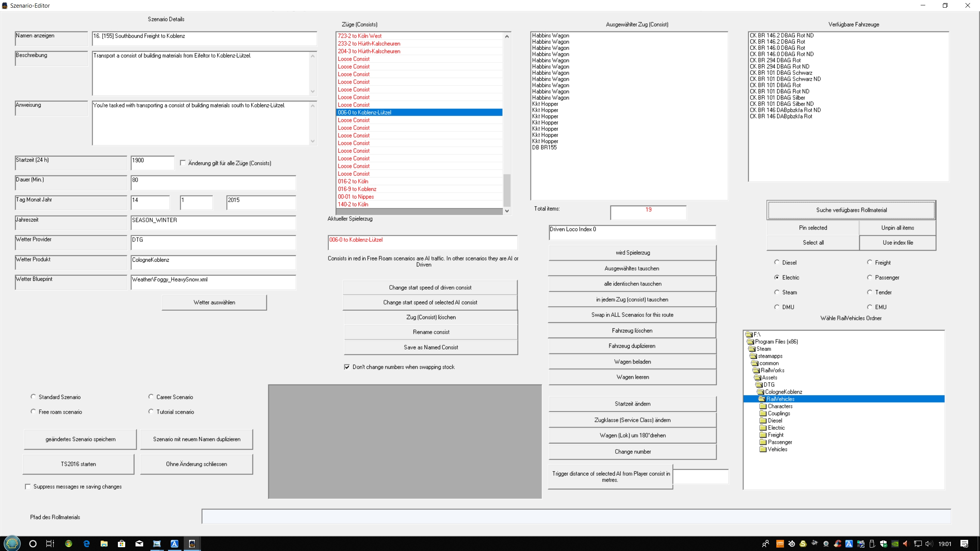Select the steamapps folder
The image size is (980, 551).
770,356
